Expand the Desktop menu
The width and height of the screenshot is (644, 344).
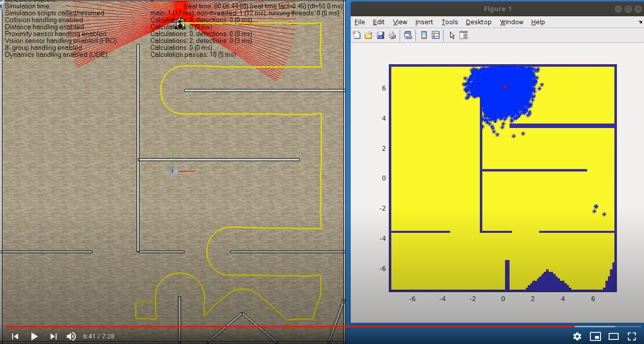click(478, 22)
